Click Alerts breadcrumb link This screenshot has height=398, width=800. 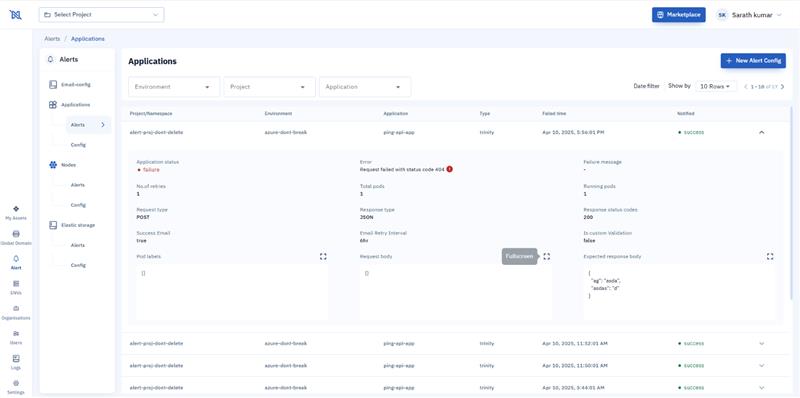[52, 39]
